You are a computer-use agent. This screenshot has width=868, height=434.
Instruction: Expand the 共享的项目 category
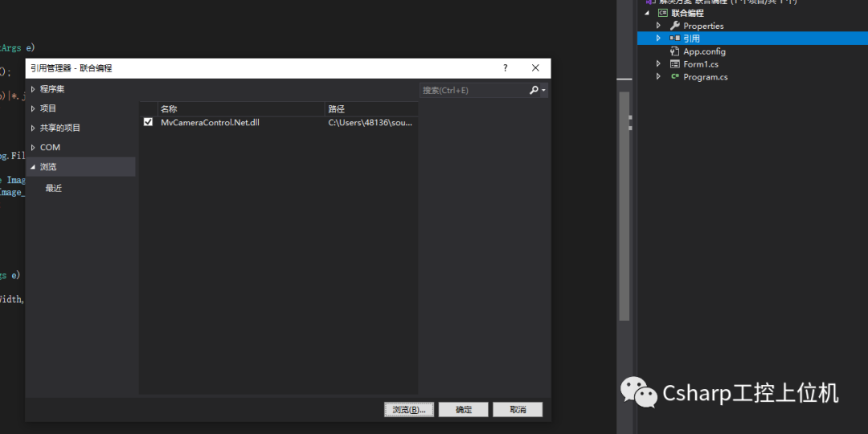pyautogui.click(x=33, y=128)
